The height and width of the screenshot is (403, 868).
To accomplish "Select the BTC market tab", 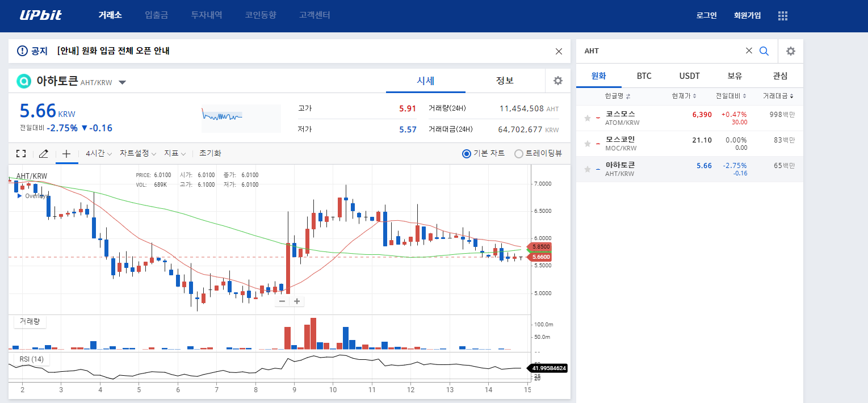I will point(644,76).
